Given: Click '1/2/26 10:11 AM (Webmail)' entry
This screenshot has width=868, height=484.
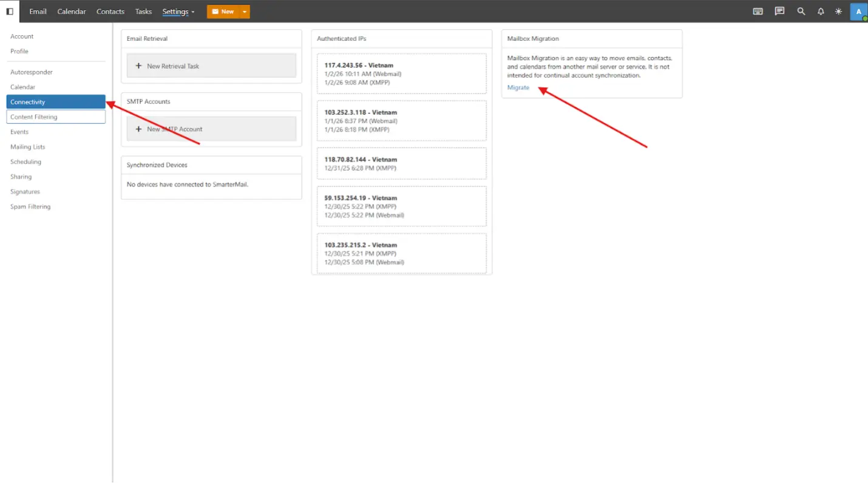Looking at the screenshot, I should (x=363, y=73).
